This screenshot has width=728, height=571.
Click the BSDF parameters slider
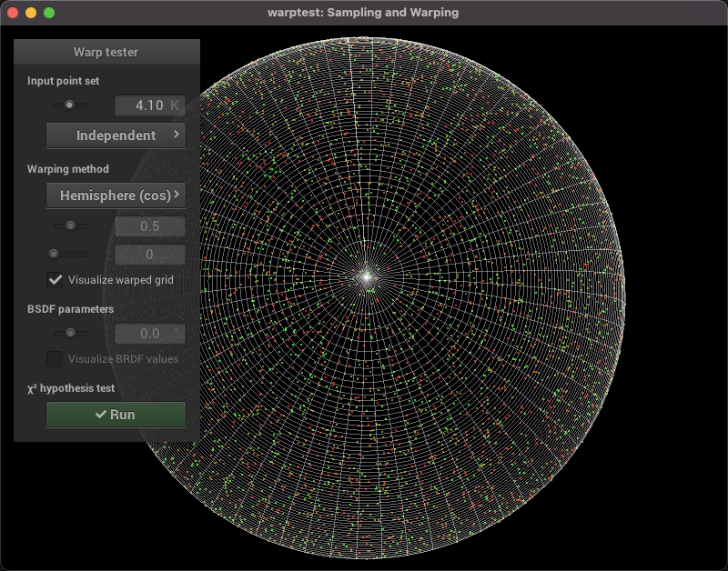tap(69, 334)
